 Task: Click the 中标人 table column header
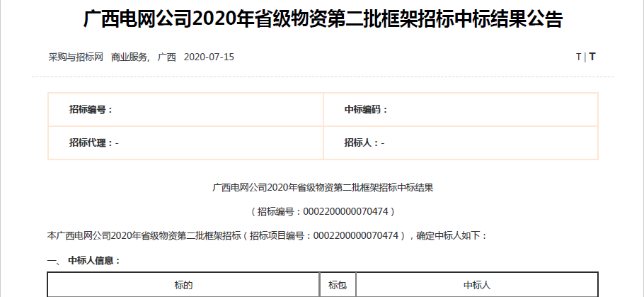click(477, 285)
